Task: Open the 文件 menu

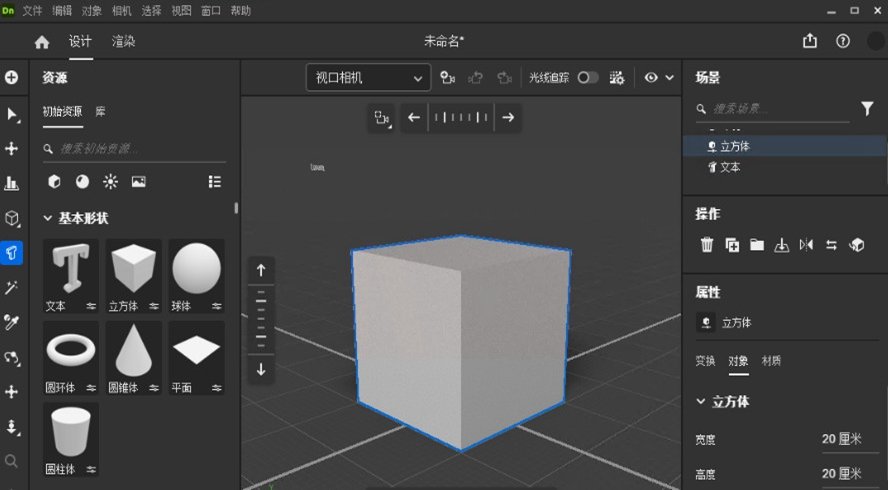Action: tap(32, 11)
